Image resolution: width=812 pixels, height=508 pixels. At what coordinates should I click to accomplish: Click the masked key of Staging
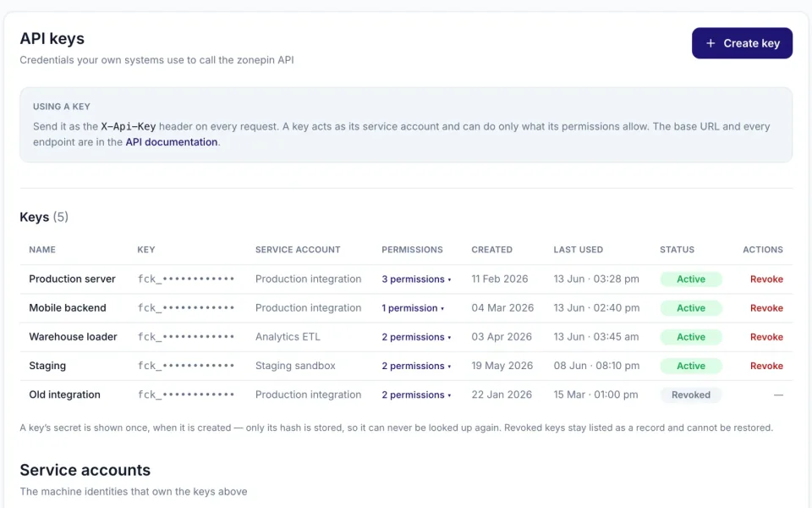pos(186,366)
